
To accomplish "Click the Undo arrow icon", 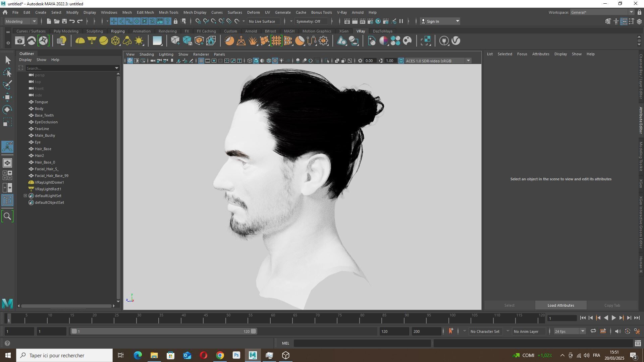I will tap(72, 21).
